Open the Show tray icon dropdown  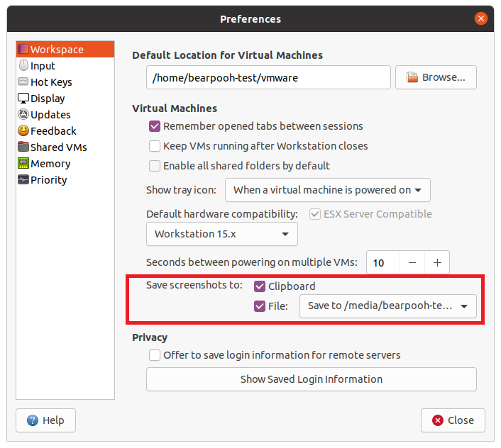(328, 190)
